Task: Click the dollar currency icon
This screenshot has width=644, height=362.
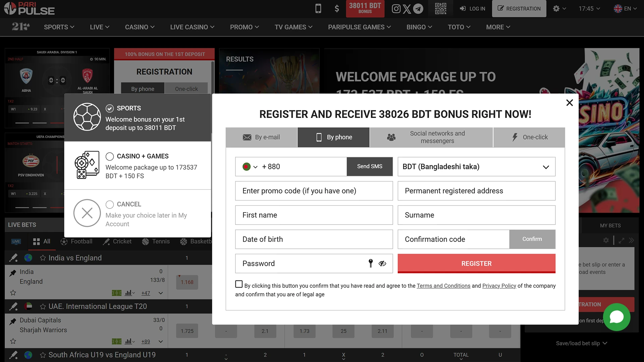Action: 337,8
